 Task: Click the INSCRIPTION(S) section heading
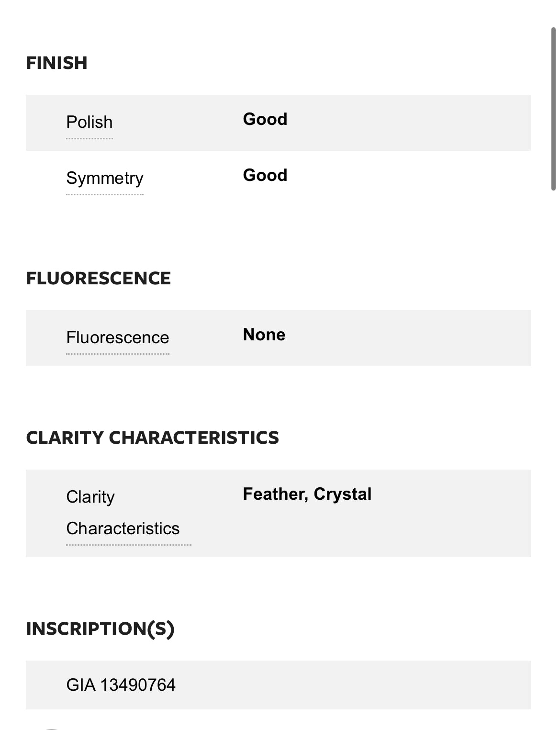point(100,629)
